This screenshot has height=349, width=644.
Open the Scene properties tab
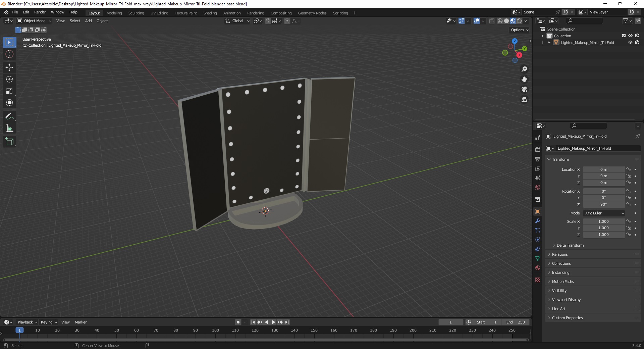[538, 178]
